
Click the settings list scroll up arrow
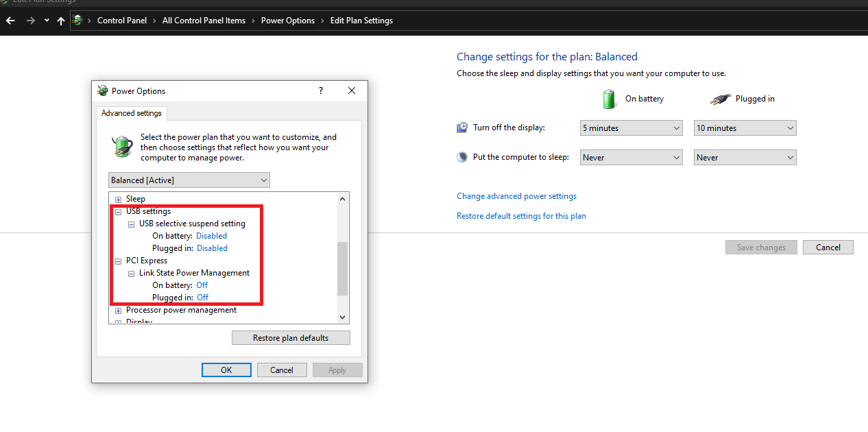pos(343,199)
